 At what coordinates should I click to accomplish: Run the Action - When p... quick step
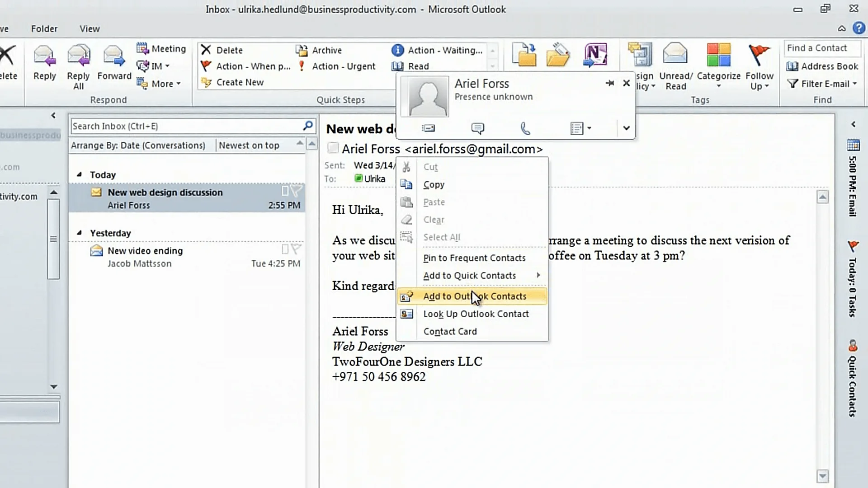[245, 66]
